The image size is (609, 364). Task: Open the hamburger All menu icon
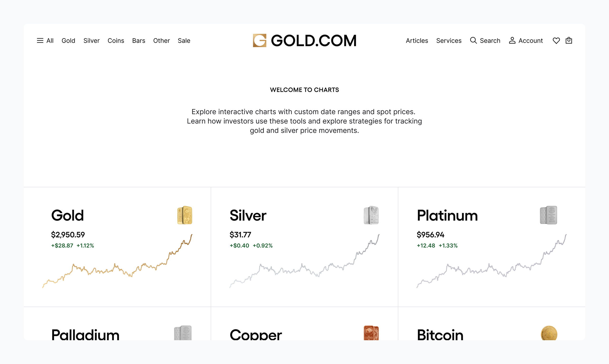pyautogui.click(x=40, y=40)
